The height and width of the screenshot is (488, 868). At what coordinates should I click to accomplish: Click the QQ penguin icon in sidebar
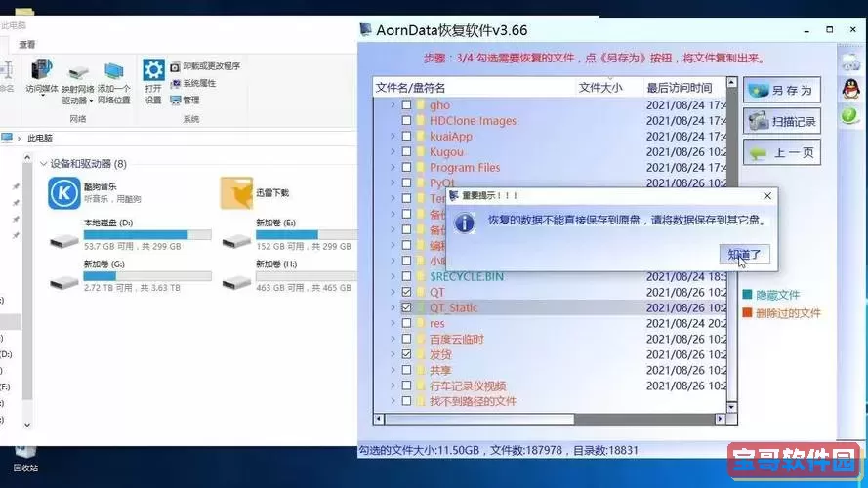click(850, 88)
